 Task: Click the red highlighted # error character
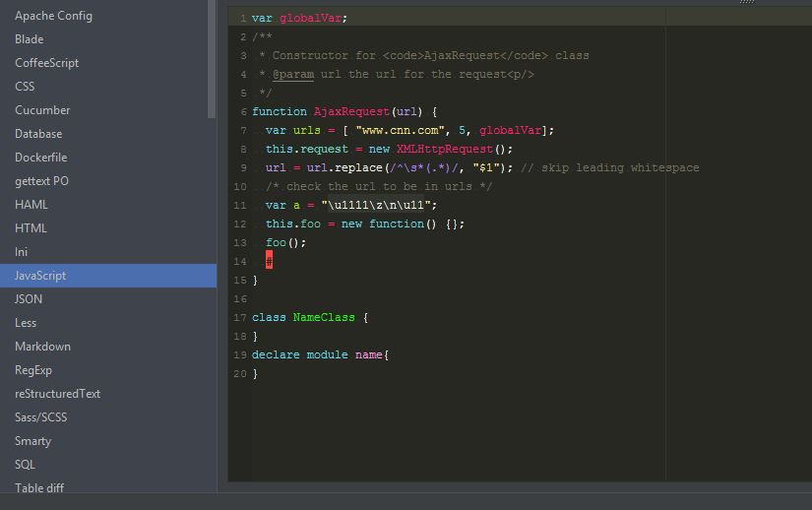coord(270,261)
